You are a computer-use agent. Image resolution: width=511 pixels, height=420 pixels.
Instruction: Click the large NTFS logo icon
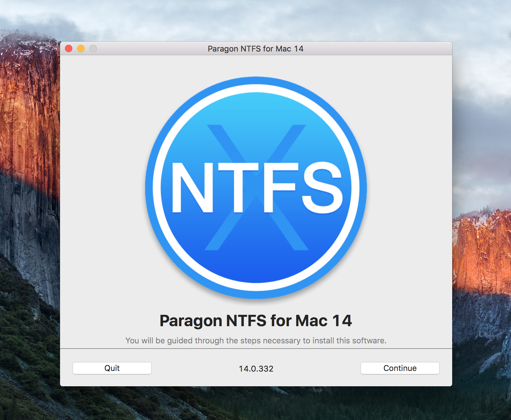pyautogui.click(x=256, y=188)
